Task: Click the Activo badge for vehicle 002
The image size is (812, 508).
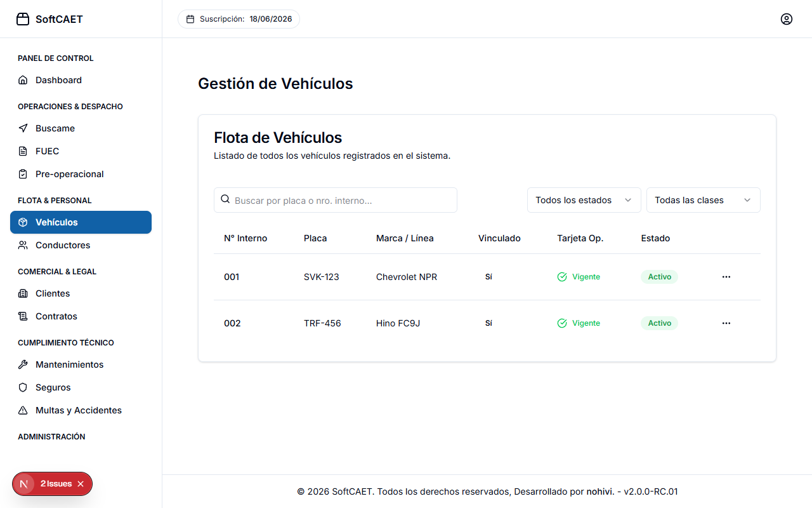Action: click(660, 323)
